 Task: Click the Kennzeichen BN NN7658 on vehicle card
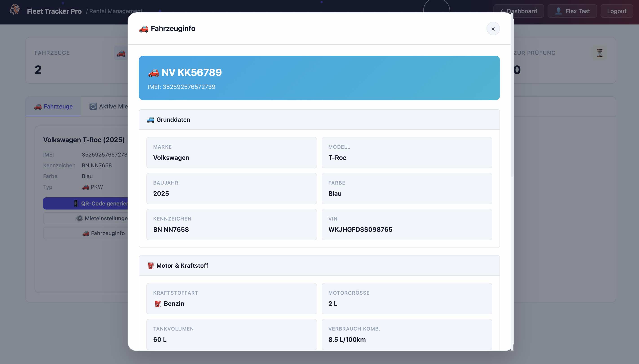(97, 165)
